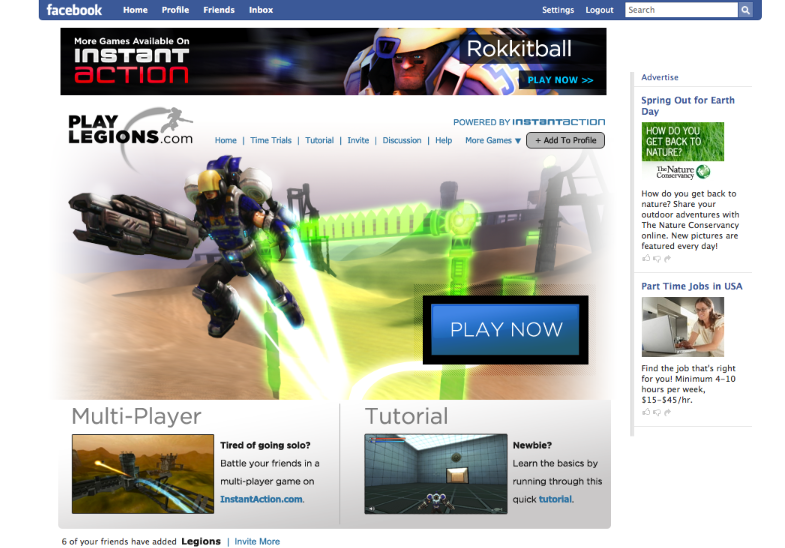Click the Add To Profile button

(x=565, y=141)
